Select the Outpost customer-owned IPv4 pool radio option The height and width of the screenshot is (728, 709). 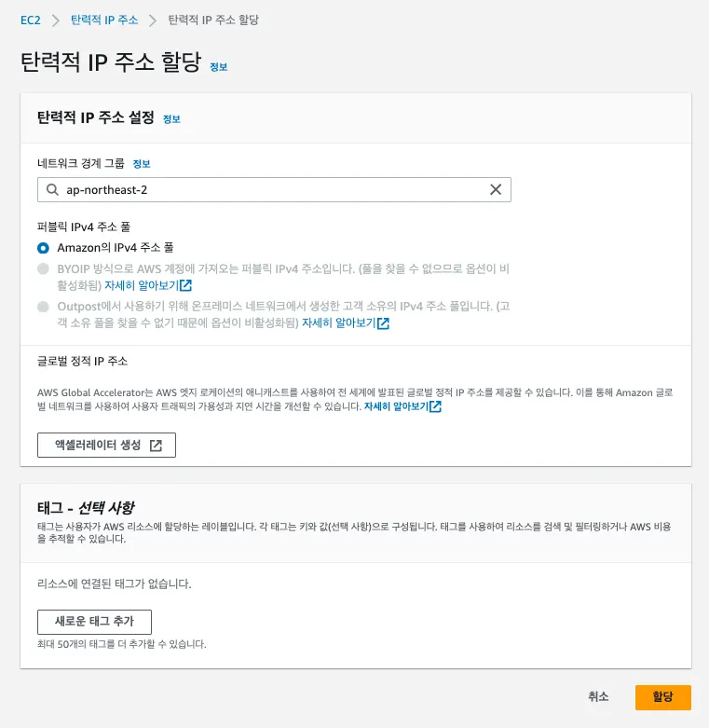point(43,307)
